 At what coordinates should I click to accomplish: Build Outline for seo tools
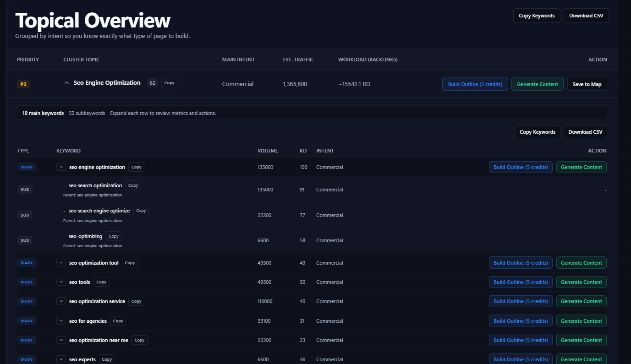click(x=521, y=282)
